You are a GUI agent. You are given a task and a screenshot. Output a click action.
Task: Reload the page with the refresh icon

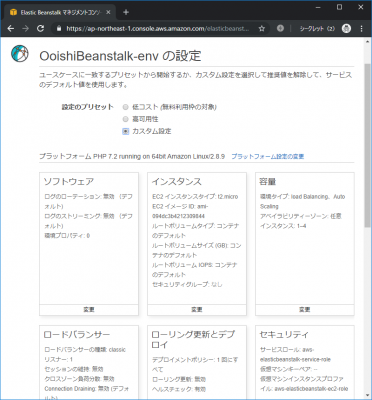(40, 29)
